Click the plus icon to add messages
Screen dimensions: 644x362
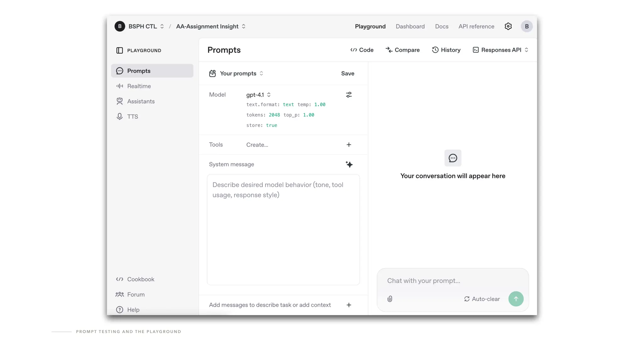click(349, 305)
